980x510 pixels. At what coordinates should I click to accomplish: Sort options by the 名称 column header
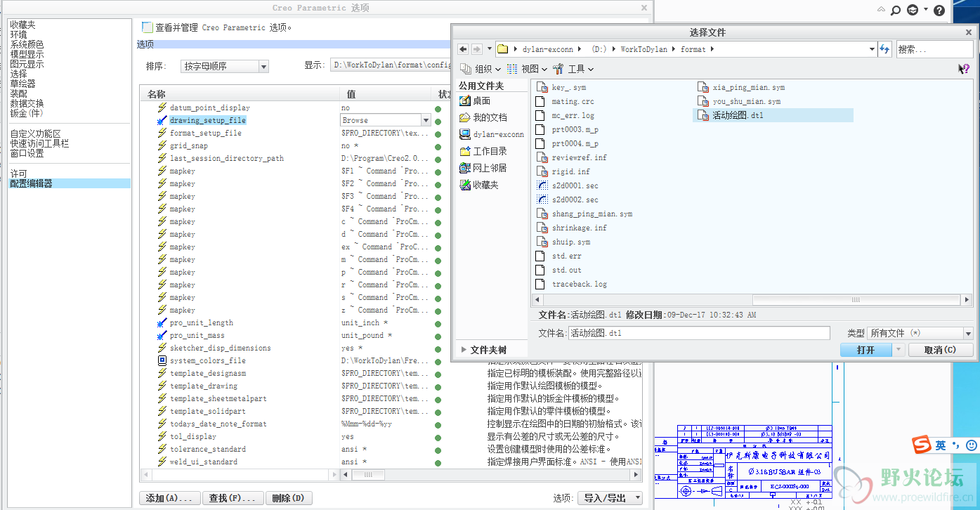240,94
